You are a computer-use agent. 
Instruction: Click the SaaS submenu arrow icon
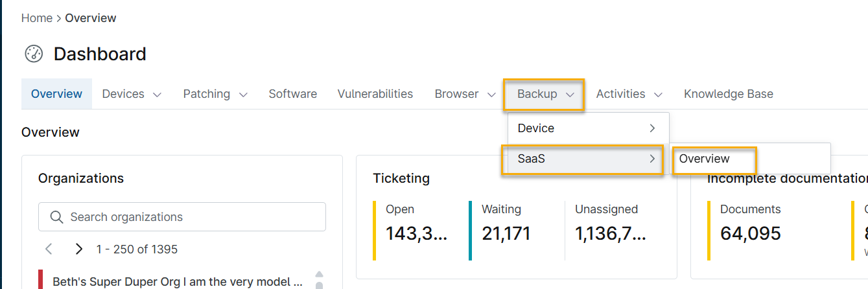pos(652,159)
